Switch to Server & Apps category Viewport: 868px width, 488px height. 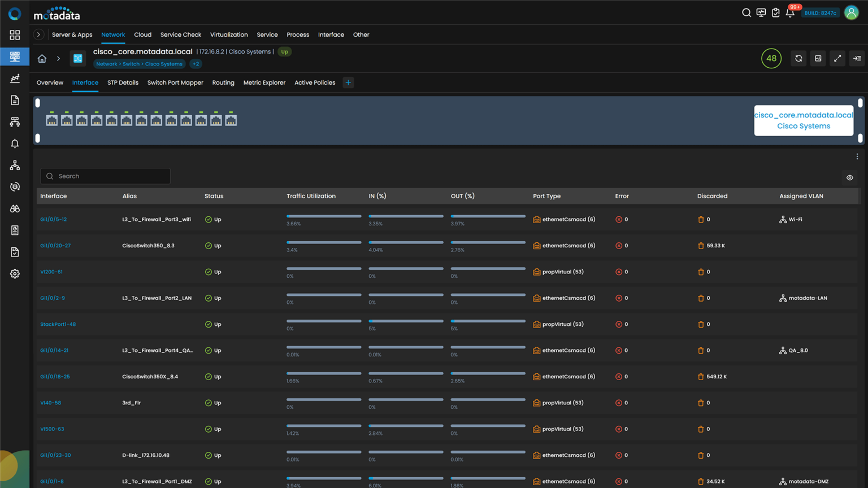coord(72,34)
